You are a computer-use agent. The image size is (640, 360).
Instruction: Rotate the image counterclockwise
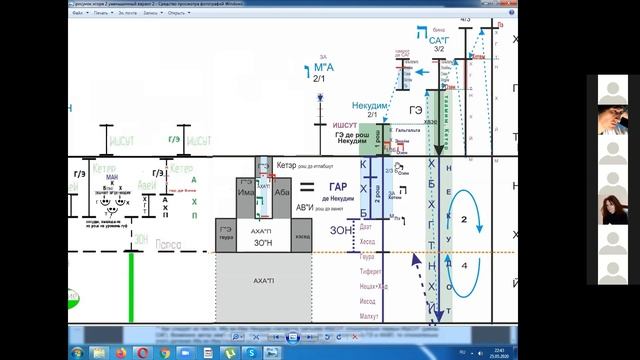click(x=327, y=337)
